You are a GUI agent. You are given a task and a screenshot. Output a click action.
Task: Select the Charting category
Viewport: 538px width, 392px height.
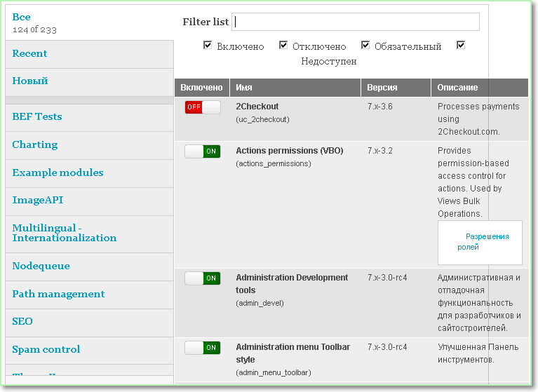(35, 145)
